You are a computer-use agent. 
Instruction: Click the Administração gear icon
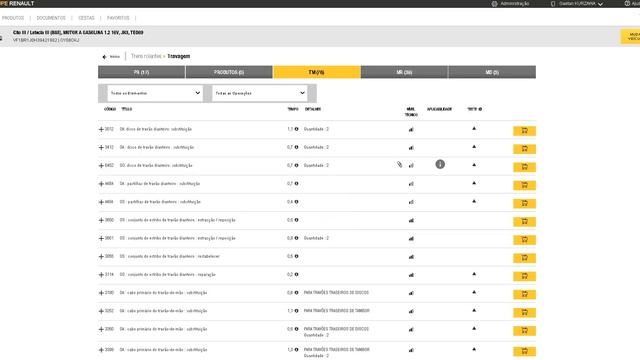(494, 4)
